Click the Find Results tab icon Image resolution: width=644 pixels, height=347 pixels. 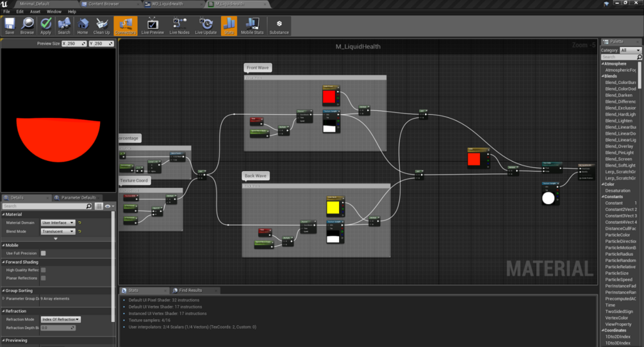click(x=174, y=291)
